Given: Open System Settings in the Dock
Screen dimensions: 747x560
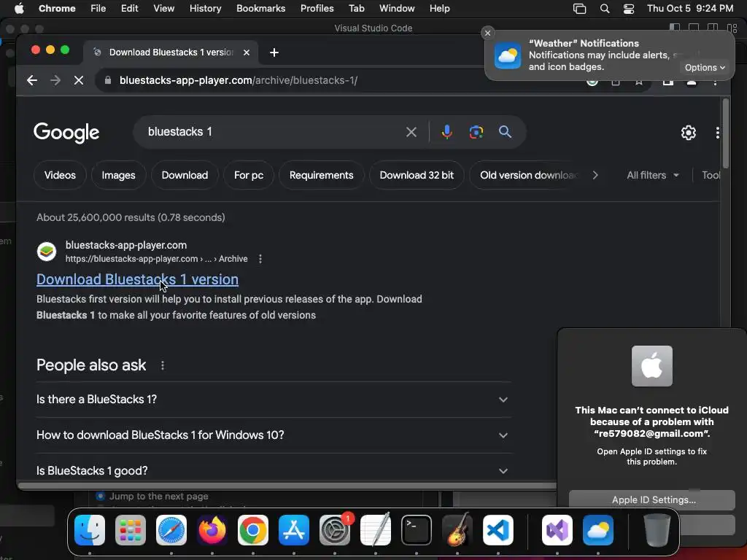Looking at the screenshot, I should pos(334,530).
